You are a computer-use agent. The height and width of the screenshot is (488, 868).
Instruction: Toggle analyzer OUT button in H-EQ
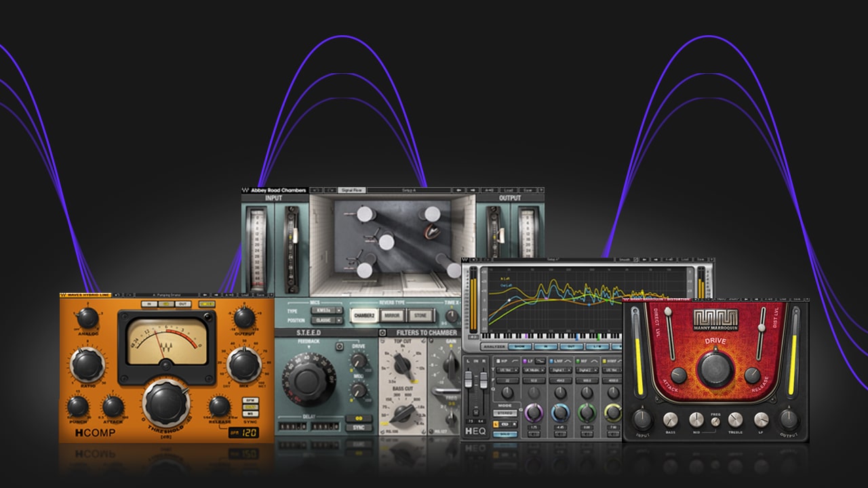(572, 346)
